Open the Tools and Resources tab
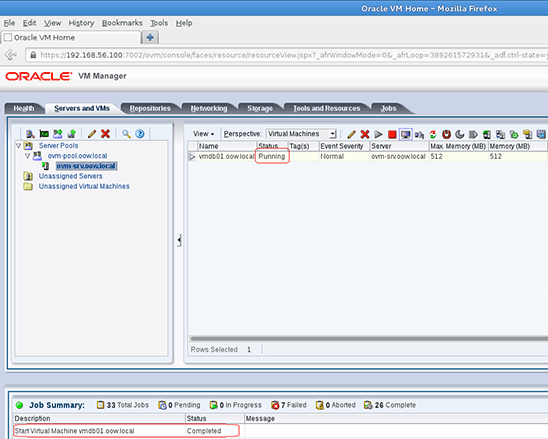The image size is (548, 439). pyautogui.click(x=326, y=108)
